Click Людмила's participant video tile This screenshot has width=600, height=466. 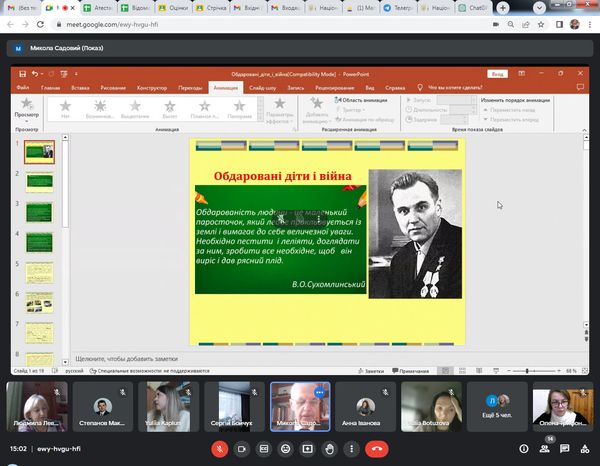click(x=36, y=403)
